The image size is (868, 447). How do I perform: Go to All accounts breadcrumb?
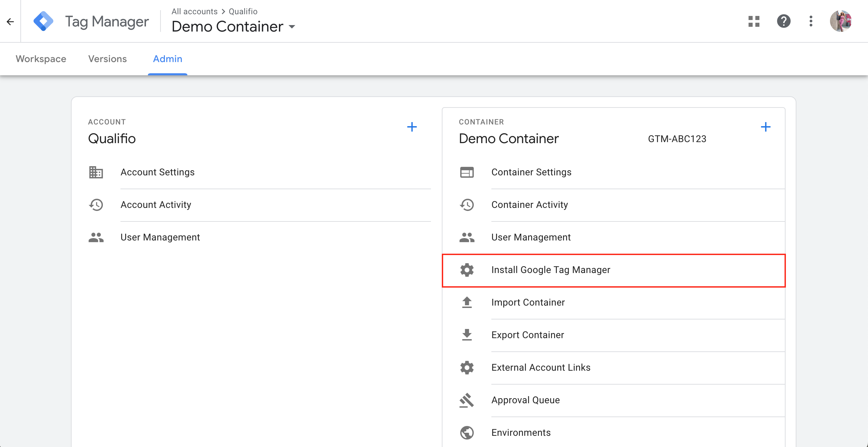coord(194,11)
